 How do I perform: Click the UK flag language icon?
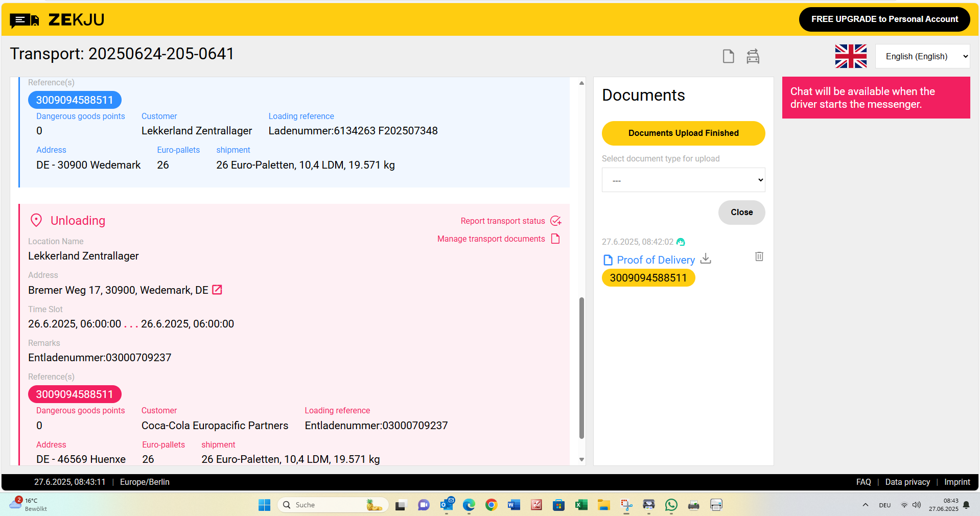pyautogui.click(x=851, y=56)
